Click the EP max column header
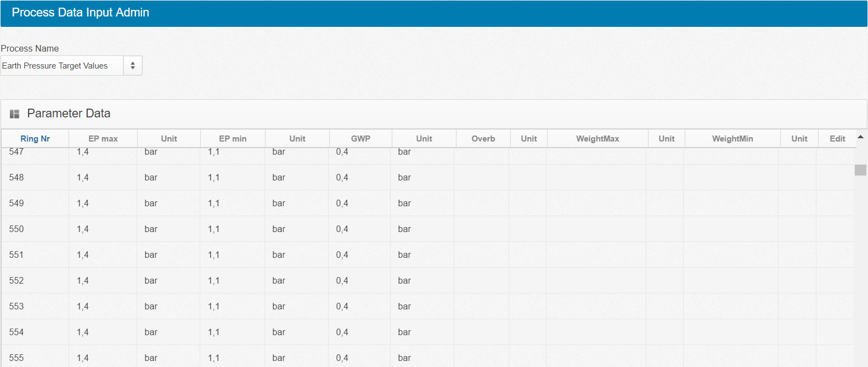The height and width of the screenshot is (367, 868). 103,139
